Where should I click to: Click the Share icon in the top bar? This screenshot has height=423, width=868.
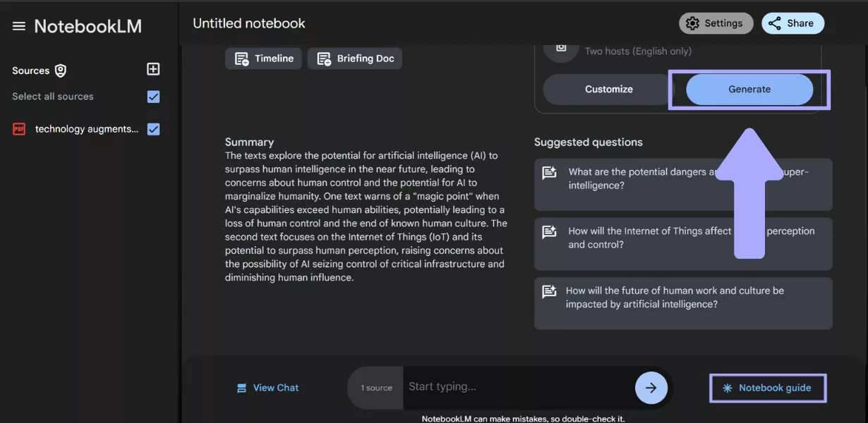775,23
